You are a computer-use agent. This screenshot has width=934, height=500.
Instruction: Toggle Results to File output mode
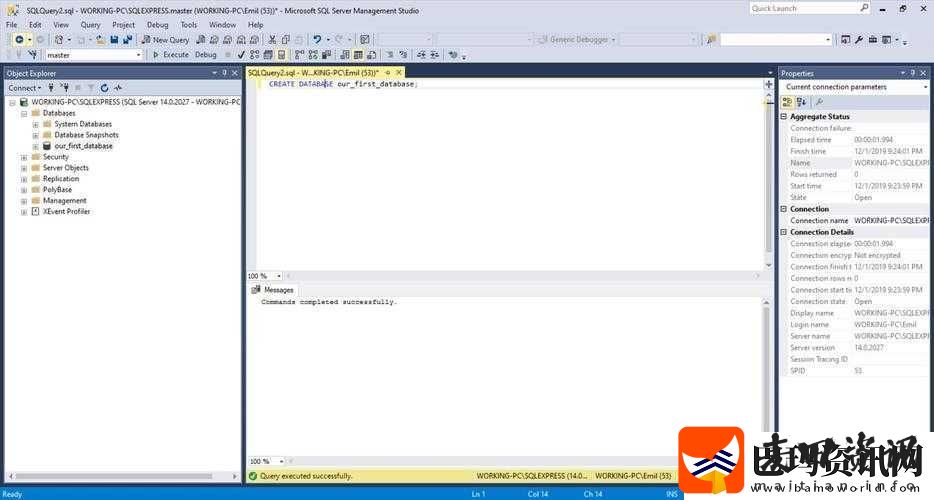click(x=372, y=55)
